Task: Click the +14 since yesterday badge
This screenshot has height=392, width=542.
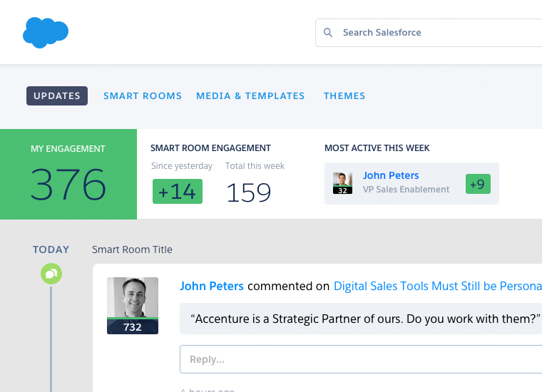Action: [178, 191]
